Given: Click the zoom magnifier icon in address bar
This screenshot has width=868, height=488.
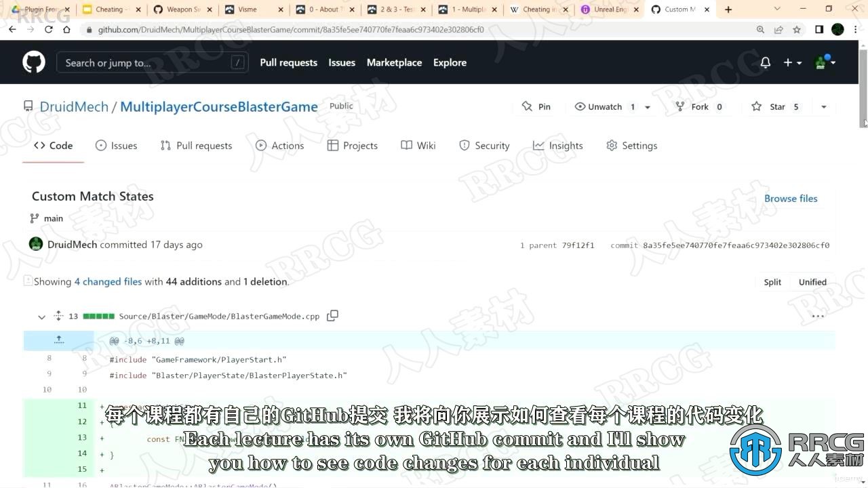Looking at the screenshot, I should click(760, 30).
